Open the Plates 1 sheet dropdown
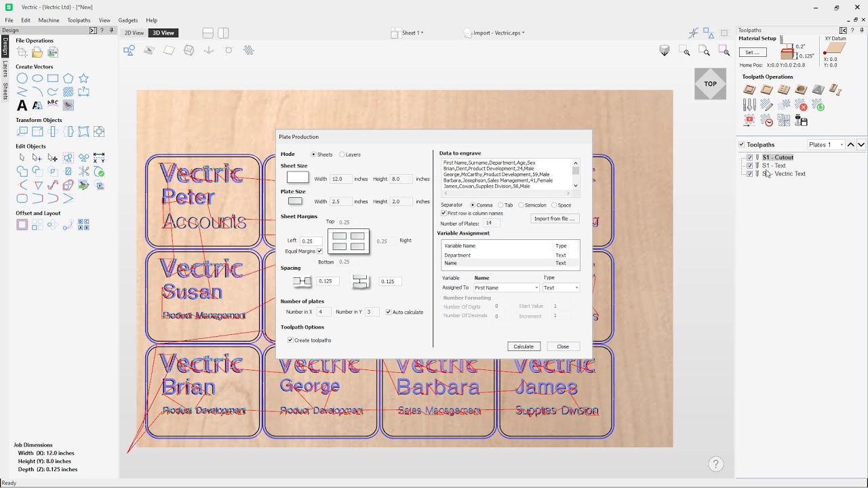Viewport: 868px width, 488px height. 826,144
